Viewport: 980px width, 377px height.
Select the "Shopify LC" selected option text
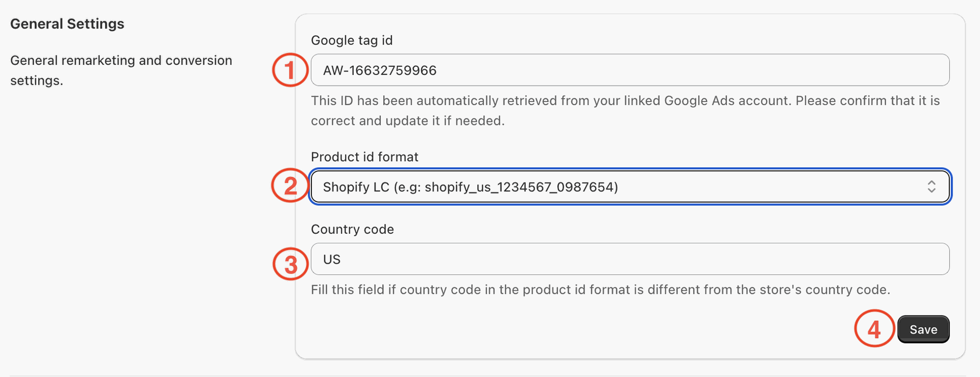tap(356, 187)
